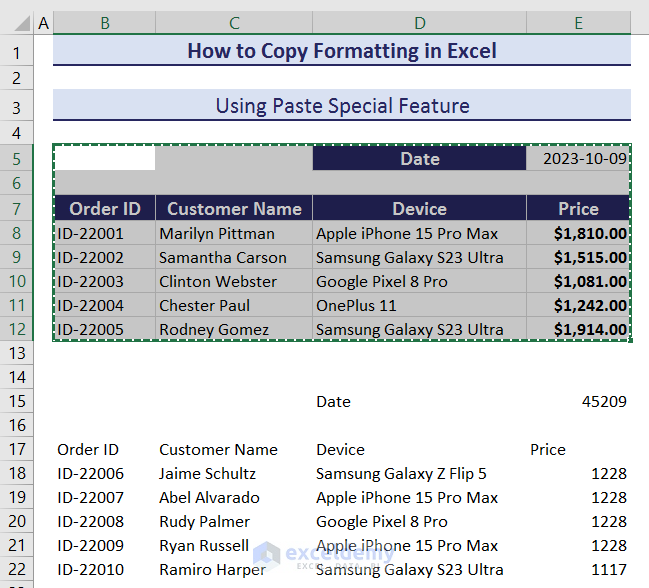
Task: Click the Order ID header cell
Action: tap(105, 209)
